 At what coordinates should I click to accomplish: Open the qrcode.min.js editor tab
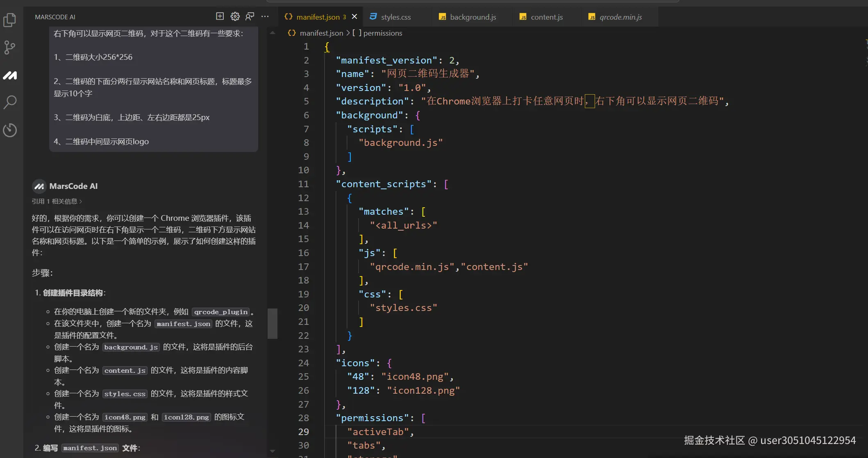(x=620, y=17)
